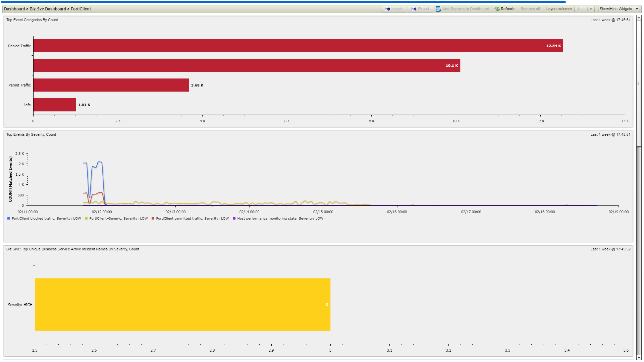Click the Denied Traffic red bar
The width and height of the screenshot is (644, 362).
pyautogui.click(x=298, y=46)
